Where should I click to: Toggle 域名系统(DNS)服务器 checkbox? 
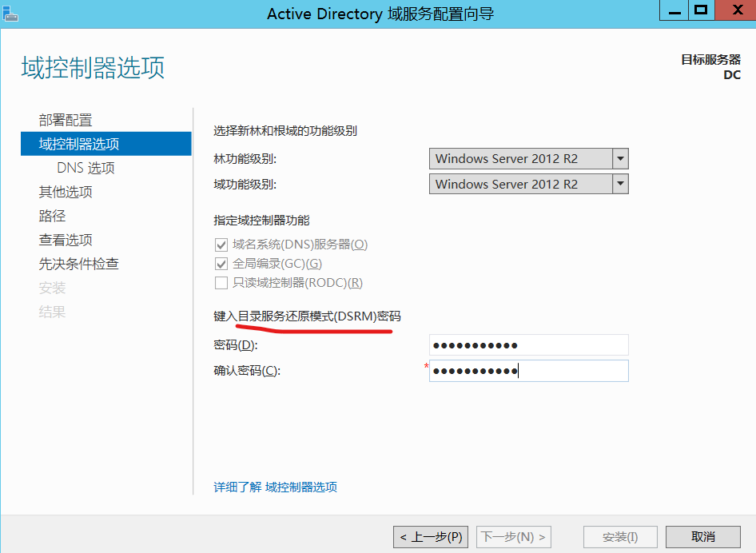point(221,245)
